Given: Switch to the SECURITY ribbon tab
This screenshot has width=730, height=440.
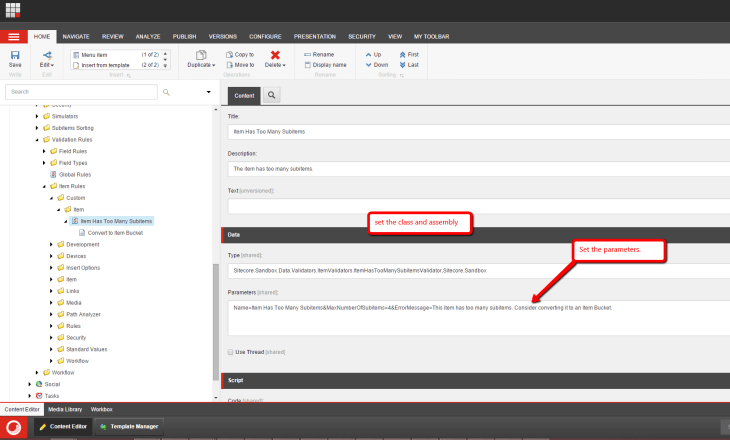Looking at the screenshot, I should click(x=362, y=37).
